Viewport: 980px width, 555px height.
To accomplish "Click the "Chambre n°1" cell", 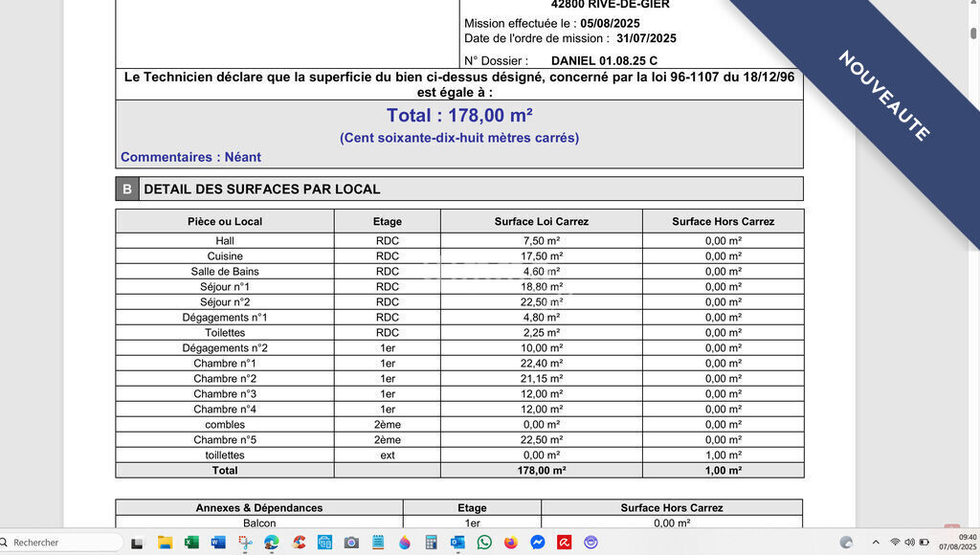I will click(225, 363).
